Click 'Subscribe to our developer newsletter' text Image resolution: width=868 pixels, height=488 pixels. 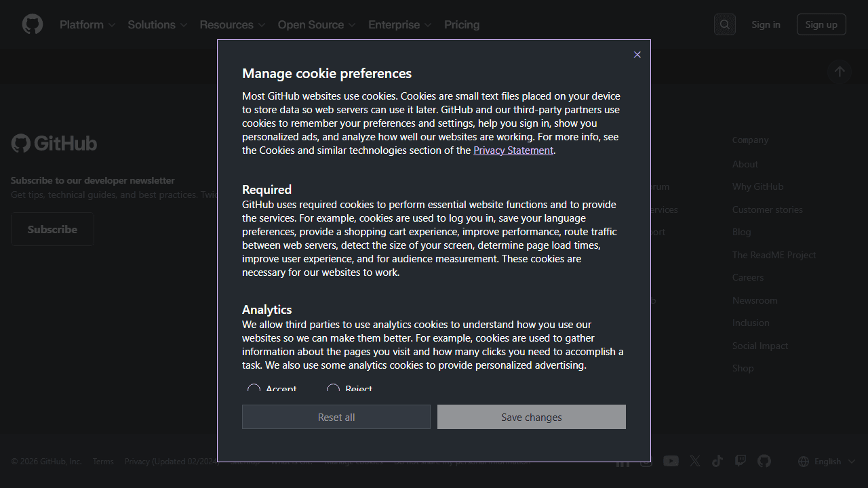pos(93,180)
